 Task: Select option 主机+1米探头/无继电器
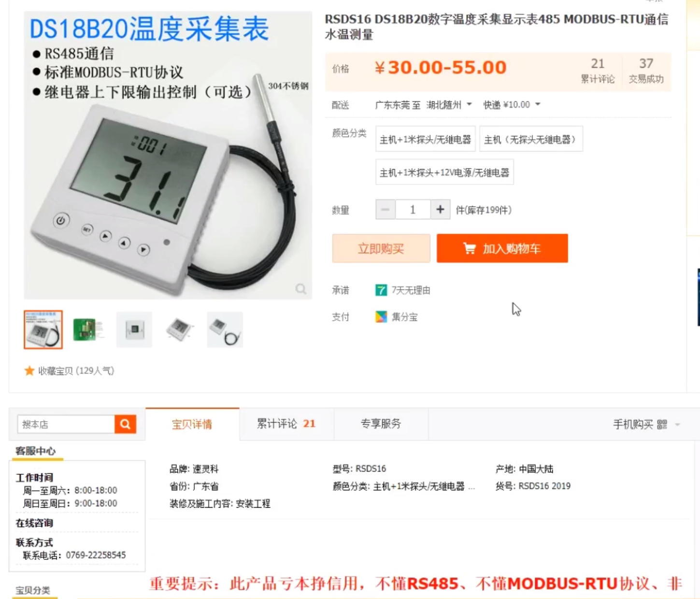pyautogui.click(x=426, y=139)
